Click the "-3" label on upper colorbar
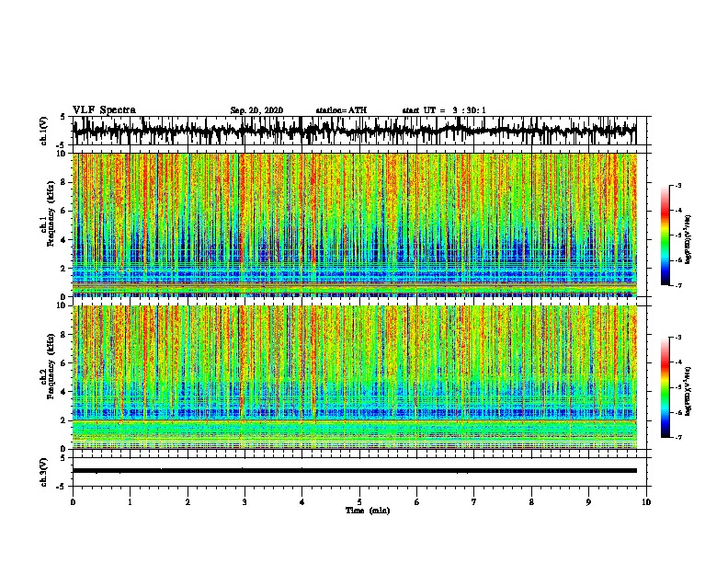The height and width of the screenshot is (563, 728). pos(677,185)
